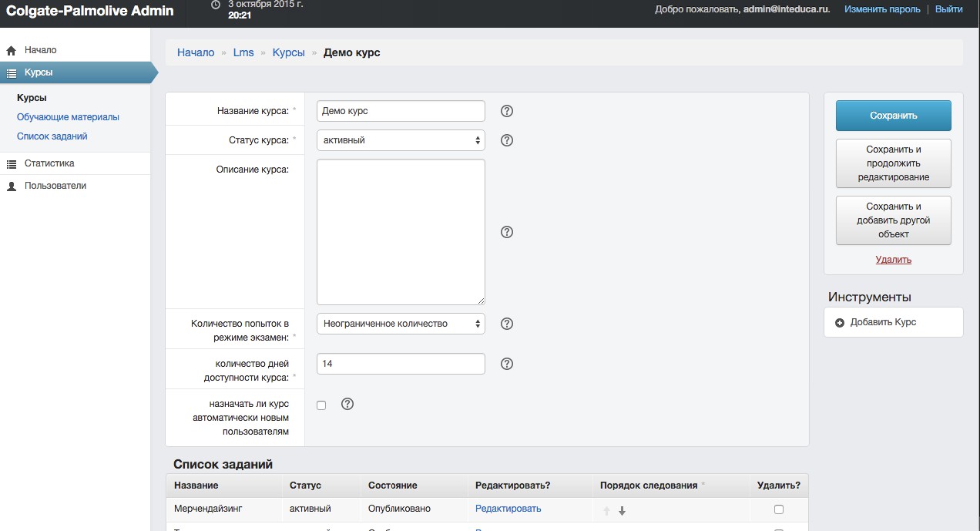This screenshot has width=980, height=531.
Task: Click into the Описание курса text area
Action: [x=401, y=231]
